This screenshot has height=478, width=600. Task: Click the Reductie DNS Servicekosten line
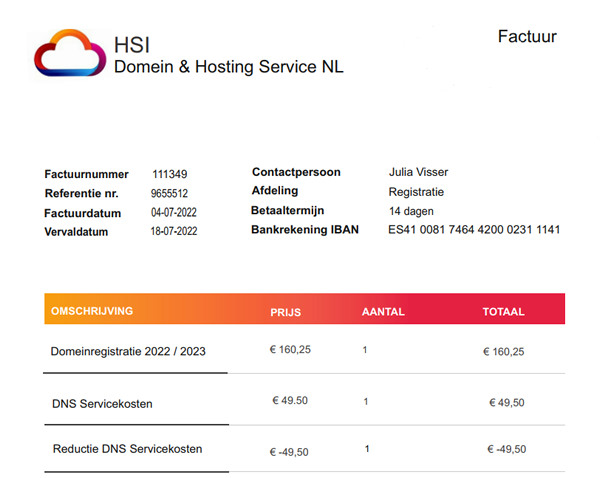coord(127,449)
